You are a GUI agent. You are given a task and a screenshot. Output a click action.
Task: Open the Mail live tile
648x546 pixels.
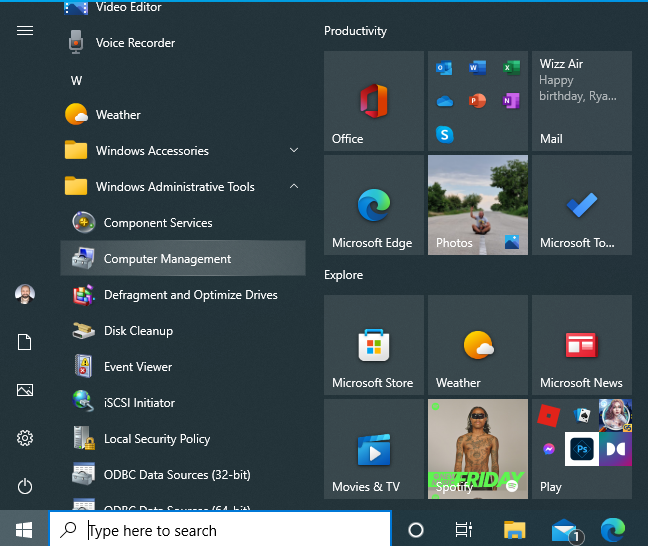[x=582, y=101]
